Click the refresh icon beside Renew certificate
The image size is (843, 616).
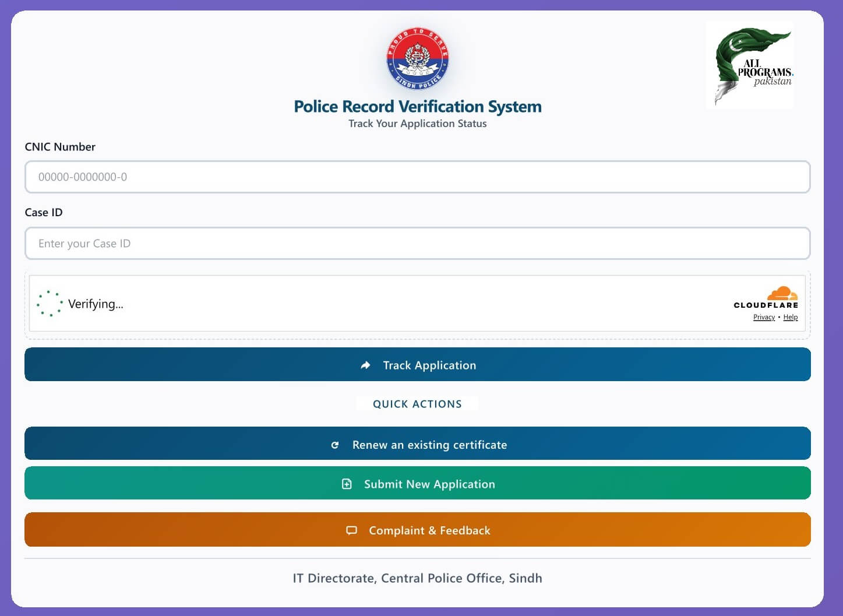click(335, 445)
